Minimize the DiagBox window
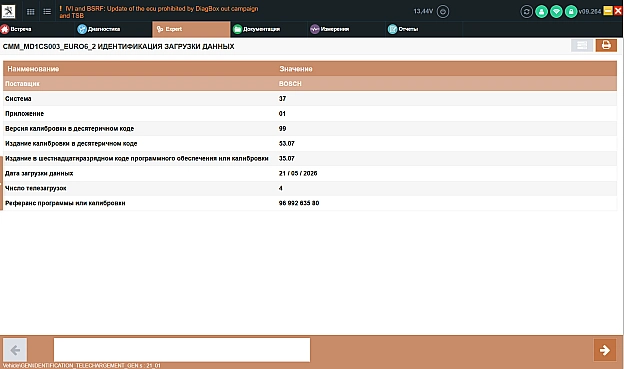Viewport: 624px width, 369px height. pyautogui.click(x=608, y=11)
